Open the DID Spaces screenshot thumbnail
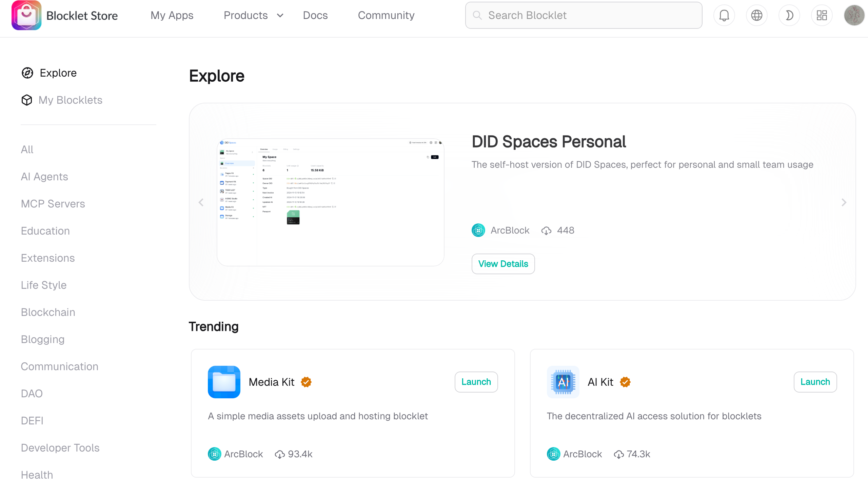Viewport: 868px width, 480px height. coord(330,202)
